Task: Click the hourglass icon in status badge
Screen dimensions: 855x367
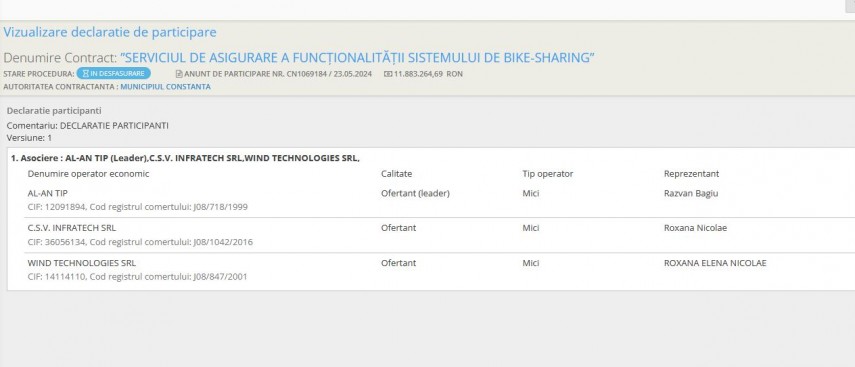Action: click(86, 74)
